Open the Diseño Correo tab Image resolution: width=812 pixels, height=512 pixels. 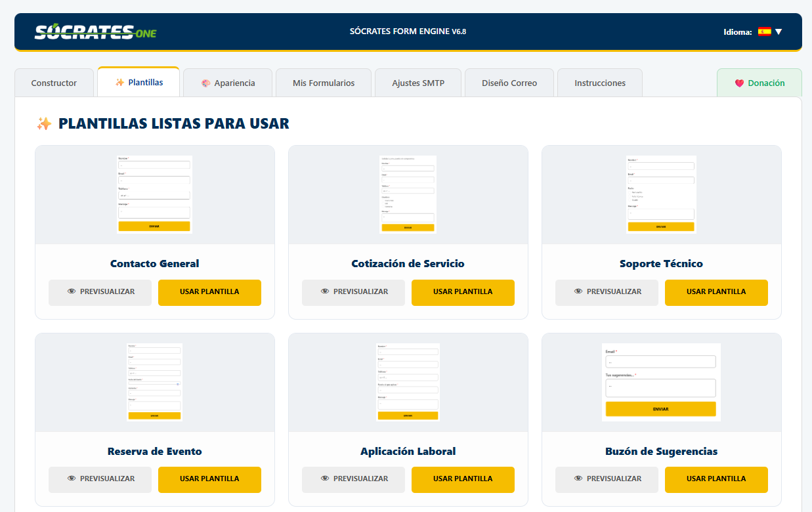coord(509,83)
